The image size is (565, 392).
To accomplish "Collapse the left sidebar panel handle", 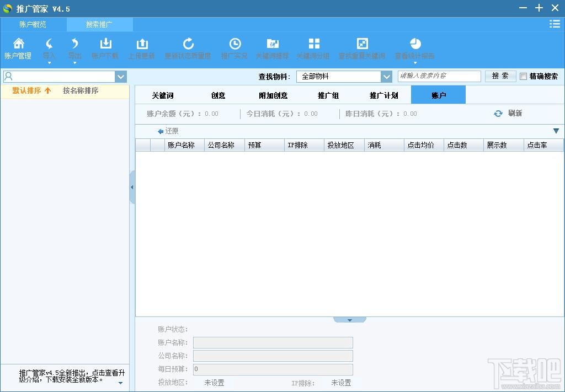I will coord(132,187).
